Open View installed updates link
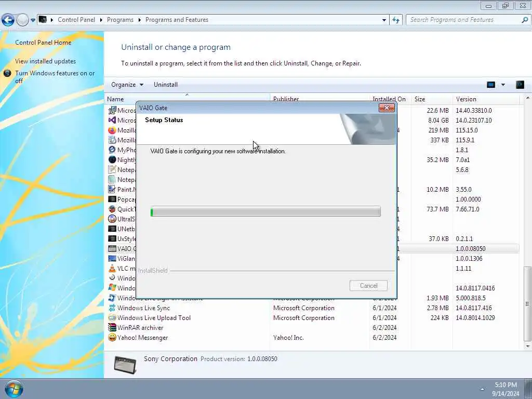This screenshot has width=532, height=399. pos(46,61)
